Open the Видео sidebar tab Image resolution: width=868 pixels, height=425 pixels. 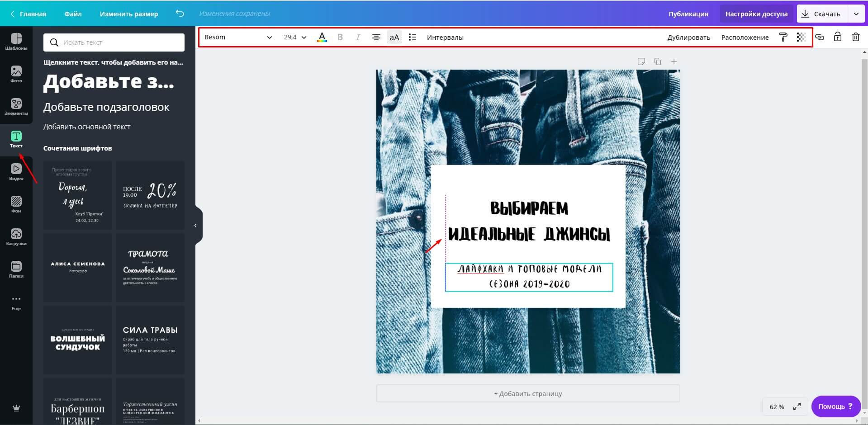pyautogui.click(x=16, y=172)
